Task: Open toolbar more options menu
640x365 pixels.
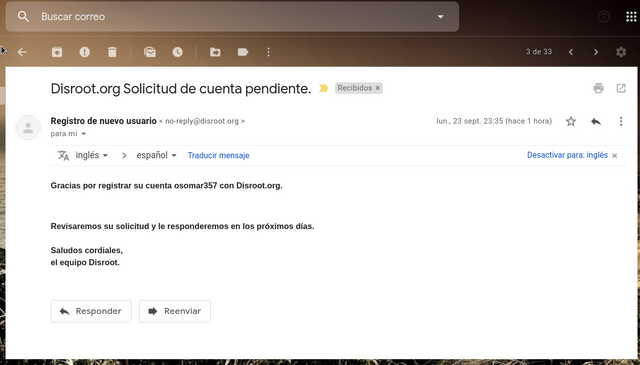Action: (268, 52)
